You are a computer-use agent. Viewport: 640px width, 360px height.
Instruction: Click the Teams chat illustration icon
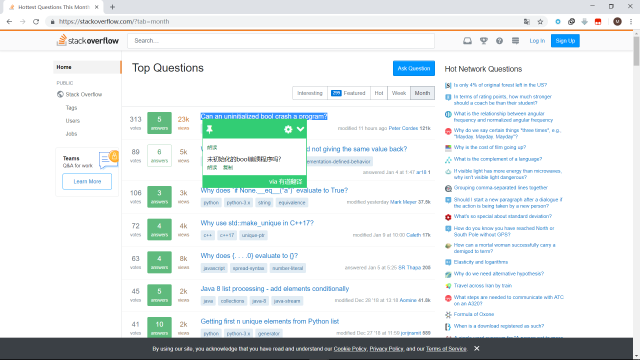(x=108, y=160)
